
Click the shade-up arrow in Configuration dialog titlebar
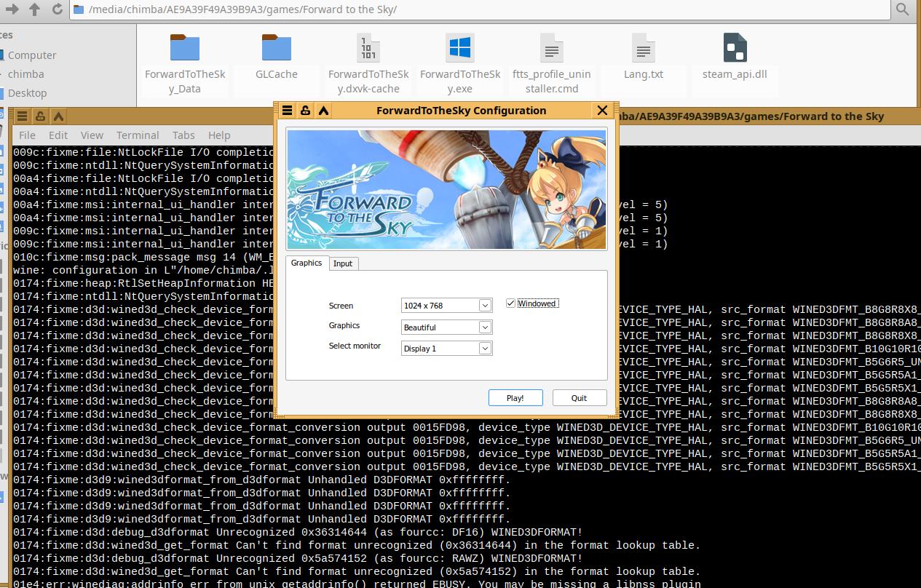pyautogui.click(x=323, y=111)
